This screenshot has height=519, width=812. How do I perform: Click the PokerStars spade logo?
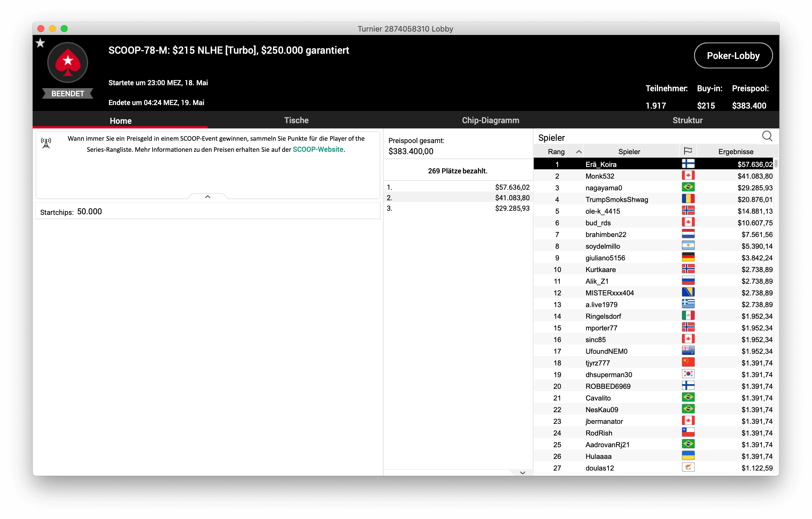click(x=68, y=62)
